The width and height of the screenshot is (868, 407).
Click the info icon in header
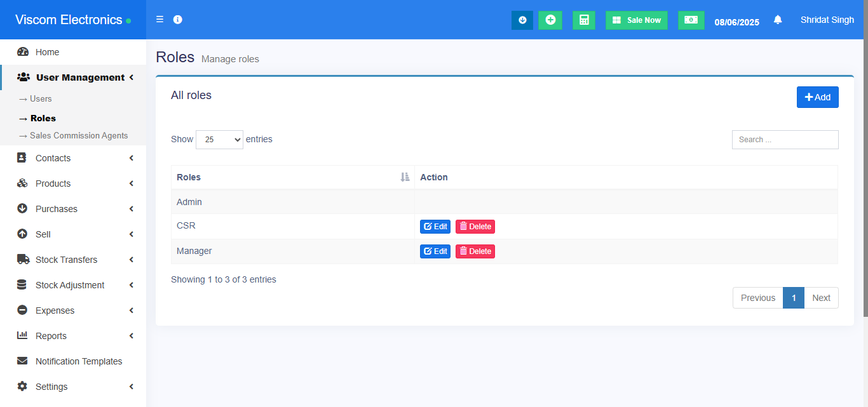click(x=178, y=20)
